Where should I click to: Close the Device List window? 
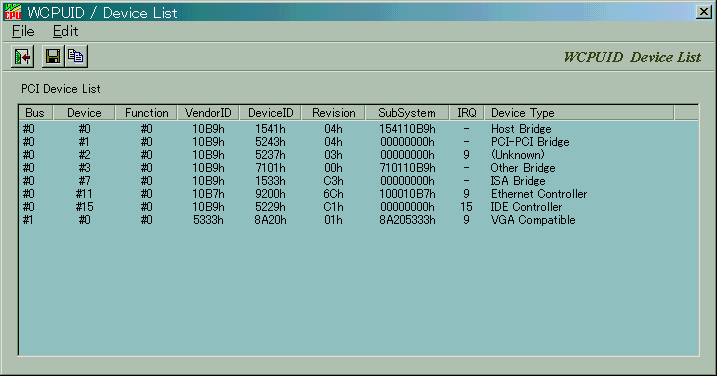[x=703, y=12]
